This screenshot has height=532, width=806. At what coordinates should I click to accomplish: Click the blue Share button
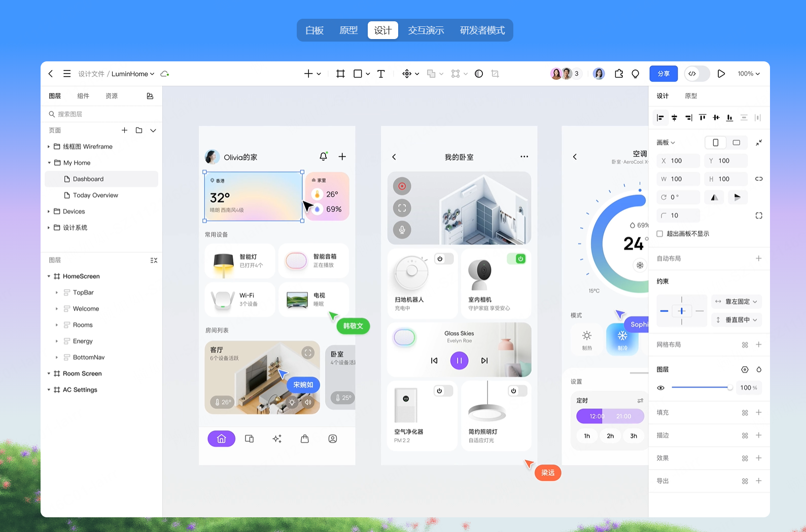tap(663, 74)
